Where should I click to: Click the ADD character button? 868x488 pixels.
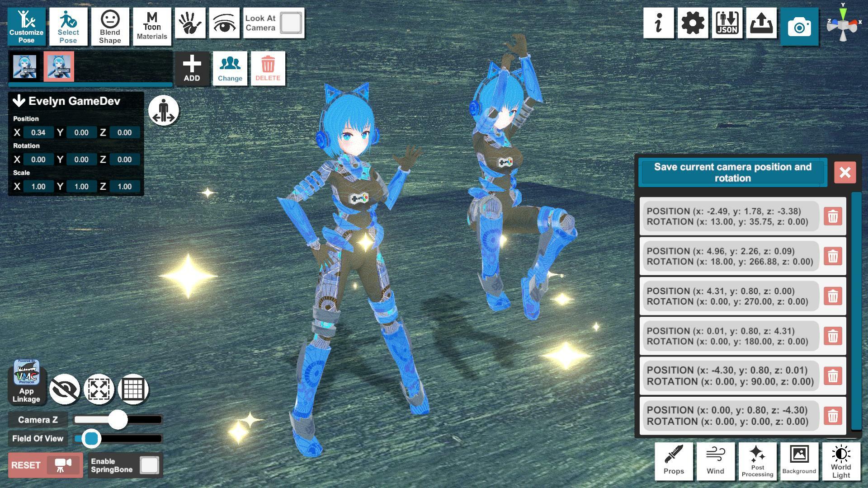(192, 67)
